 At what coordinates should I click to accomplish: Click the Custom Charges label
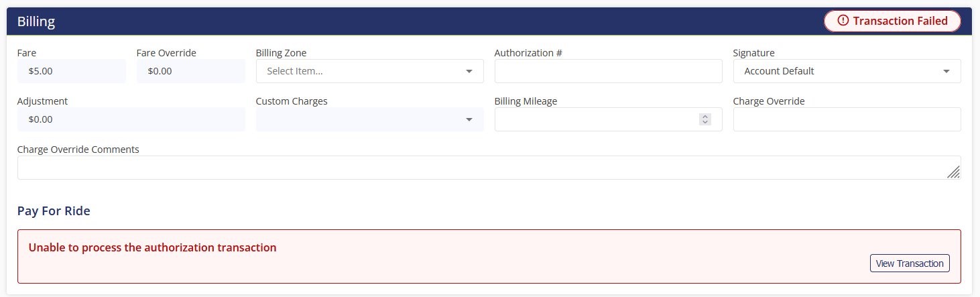coord(292,101)
